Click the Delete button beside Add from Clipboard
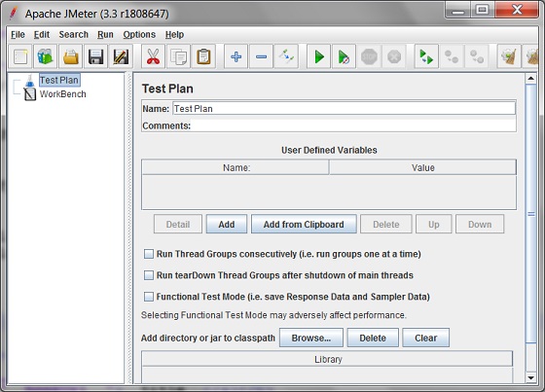This screenshot has width=545, height=392. pyautogui.click(x=386, y=224)
